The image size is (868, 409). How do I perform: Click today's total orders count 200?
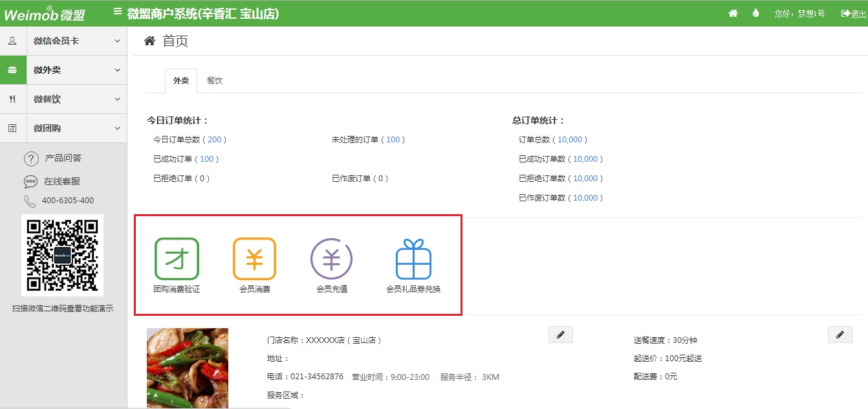[214, 140]
